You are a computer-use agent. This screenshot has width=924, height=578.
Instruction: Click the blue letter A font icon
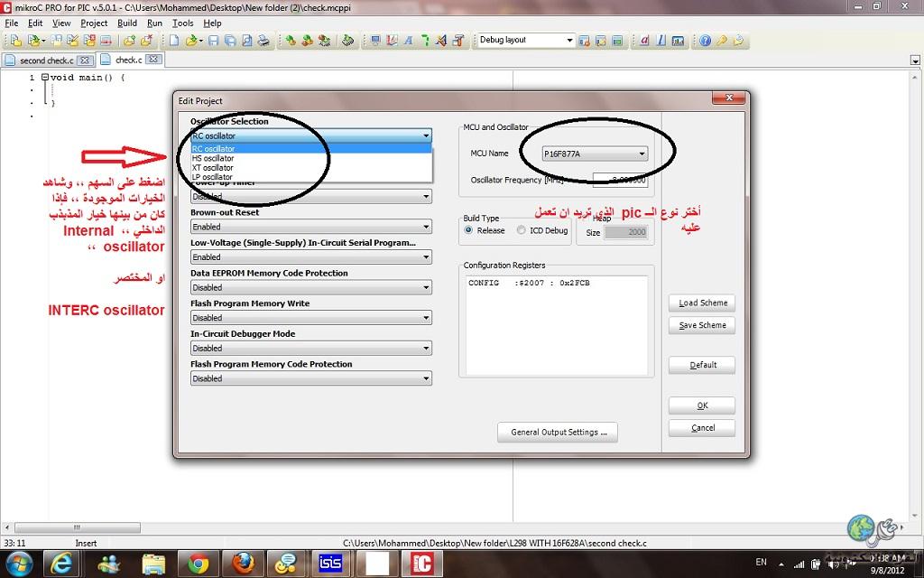(x=409, y=41)
